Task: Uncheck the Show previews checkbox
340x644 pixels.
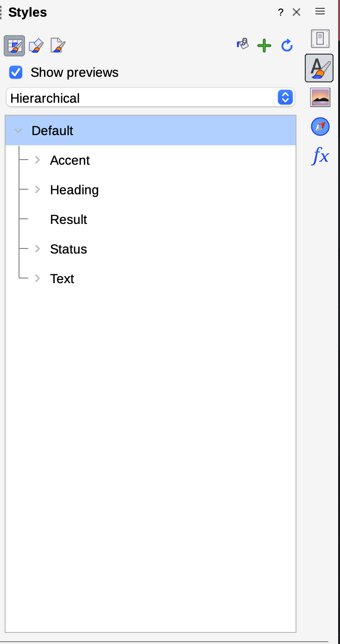Action: 16,73
